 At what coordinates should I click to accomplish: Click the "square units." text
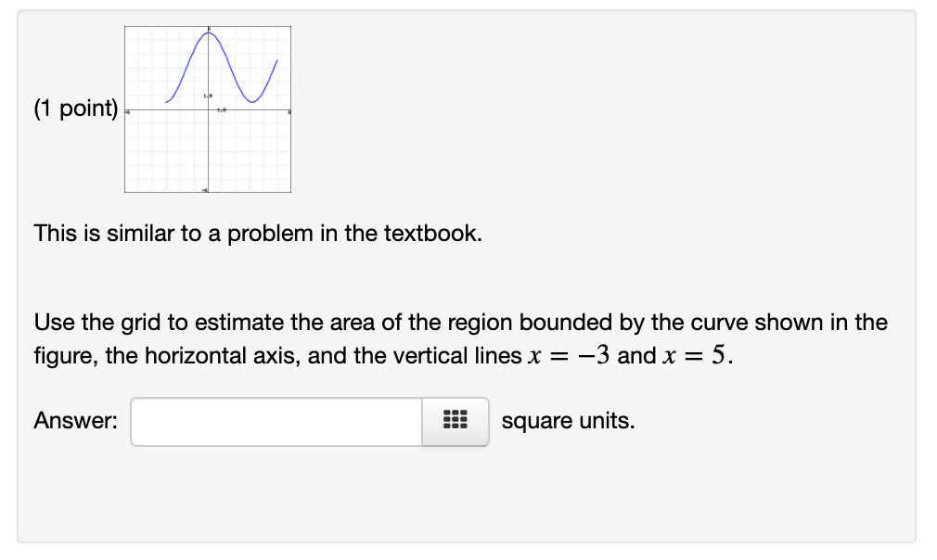568,421
